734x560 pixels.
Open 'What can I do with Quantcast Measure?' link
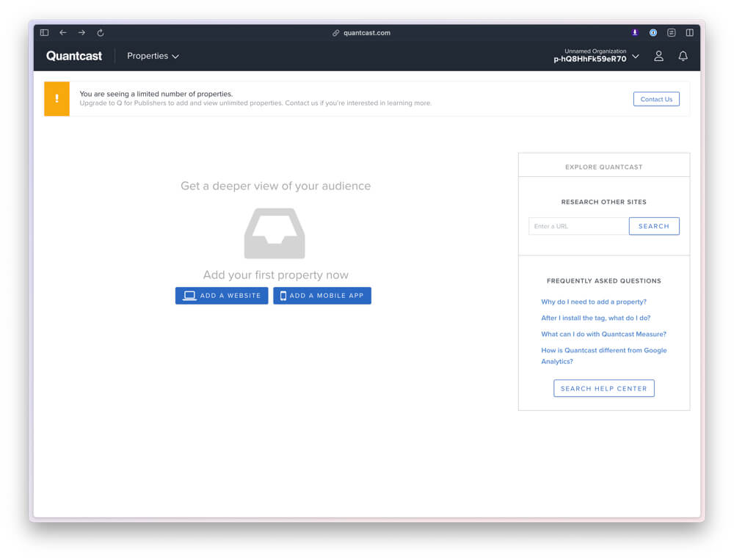click(604, 334)
